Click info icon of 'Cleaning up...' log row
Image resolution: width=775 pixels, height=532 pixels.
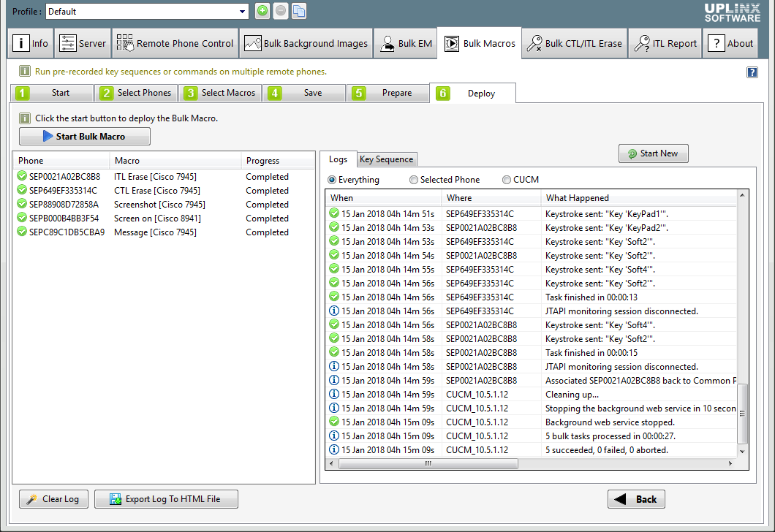[x=333, y=394]
